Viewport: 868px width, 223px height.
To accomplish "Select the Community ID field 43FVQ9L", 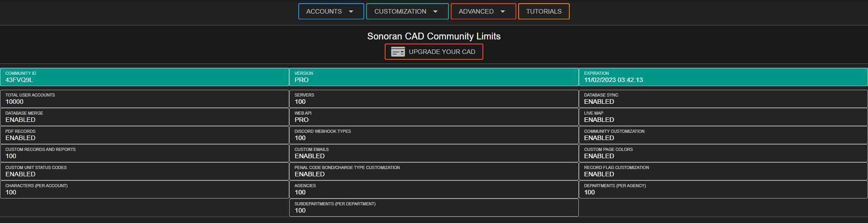I will point(144,77).
